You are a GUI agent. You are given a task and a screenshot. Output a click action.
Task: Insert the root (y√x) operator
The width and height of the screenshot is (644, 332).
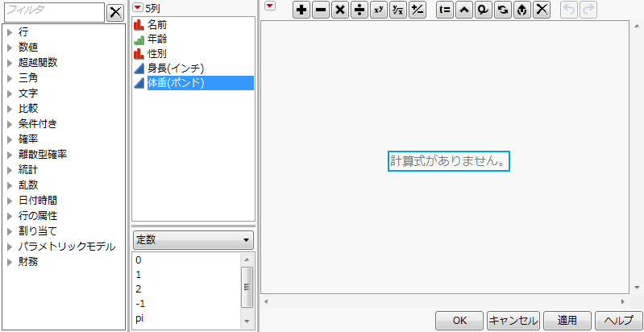click(398, 10)
